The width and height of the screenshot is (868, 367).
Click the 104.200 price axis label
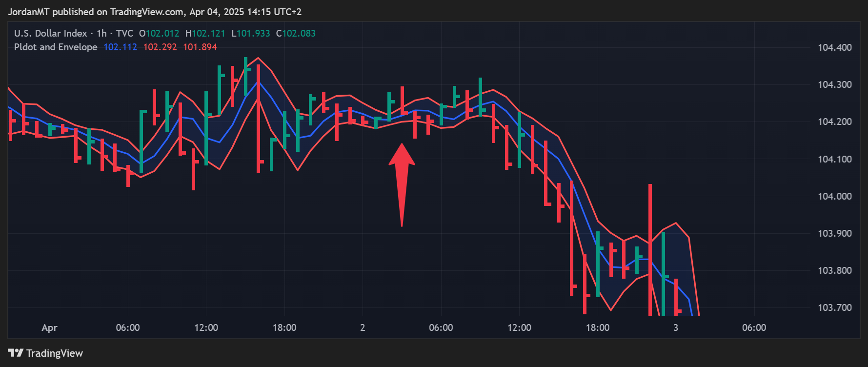pos(835,122)
